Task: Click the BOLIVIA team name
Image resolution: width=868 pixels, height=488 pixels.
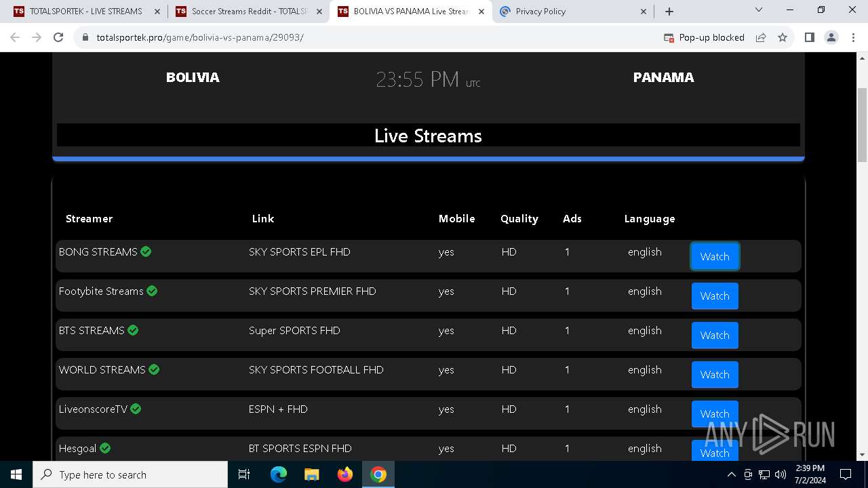Action: (193, 77)
